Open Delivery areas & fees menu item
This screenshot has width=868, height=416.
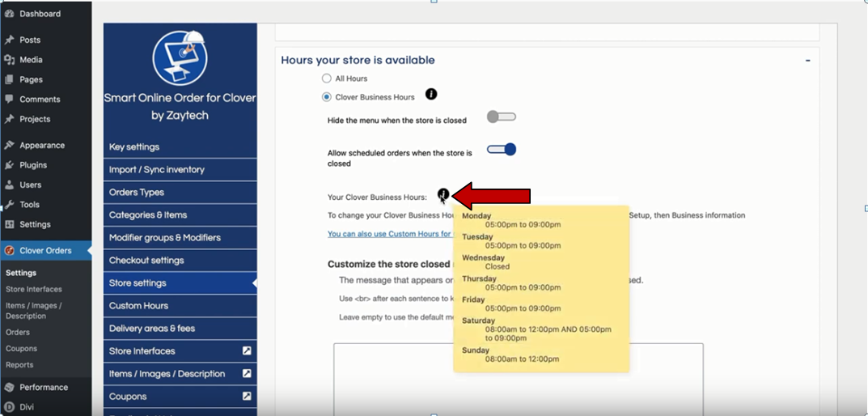coord(180,329)
